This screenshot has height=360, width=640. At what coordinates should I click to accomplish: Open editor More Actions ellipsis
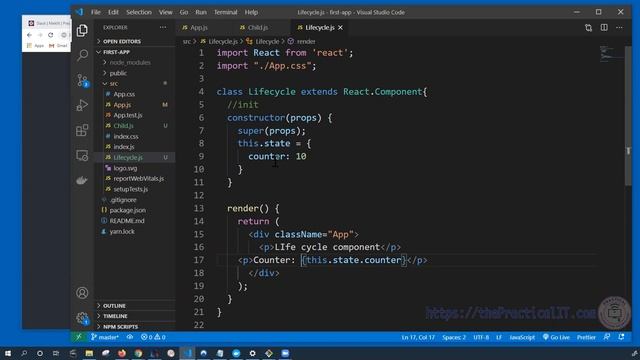[x=619, y=28]
